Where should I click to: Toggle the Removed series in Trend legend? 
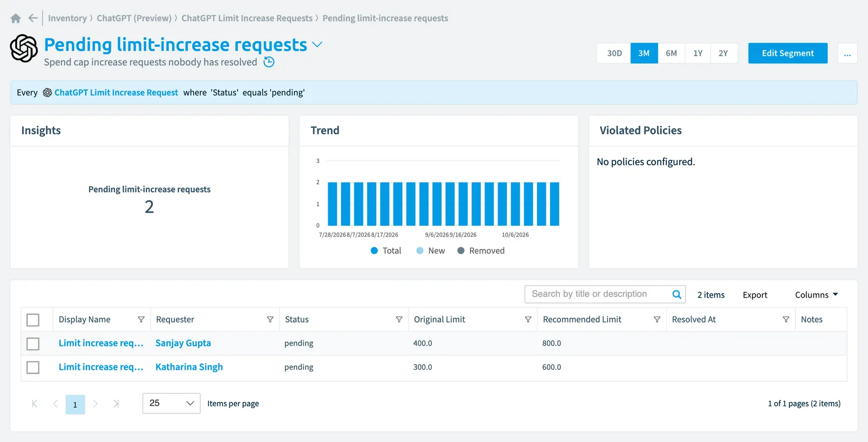pos(481,250)
